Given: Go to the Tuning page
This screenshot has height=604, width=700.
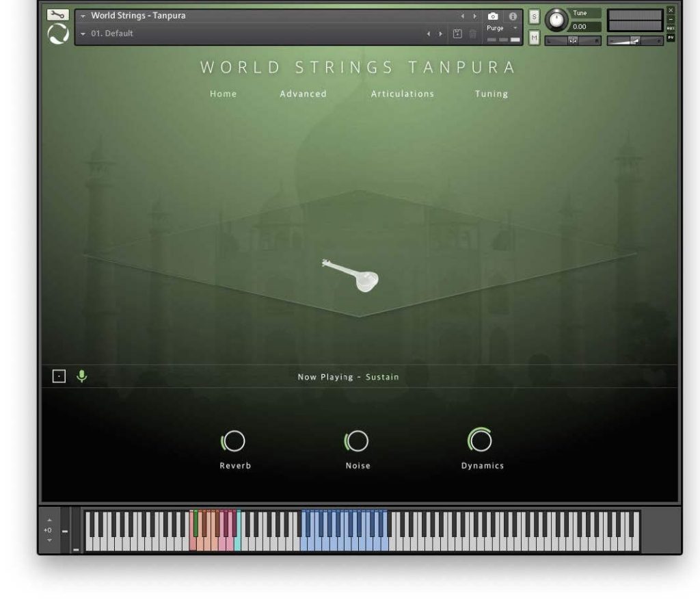Looking at the screenshot, I should pyautogui.click(x=492, y=94).
